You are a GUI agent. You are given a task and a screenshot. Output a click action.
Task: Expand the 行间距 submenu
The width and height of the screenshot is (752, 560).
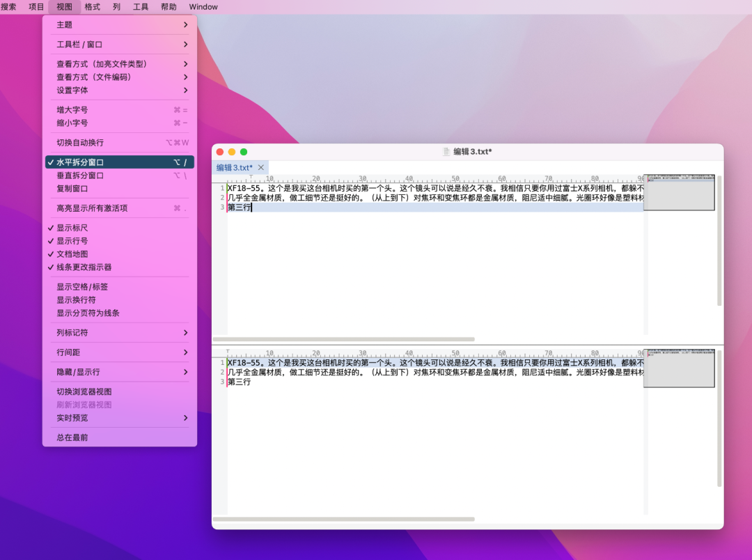[120, 352]
